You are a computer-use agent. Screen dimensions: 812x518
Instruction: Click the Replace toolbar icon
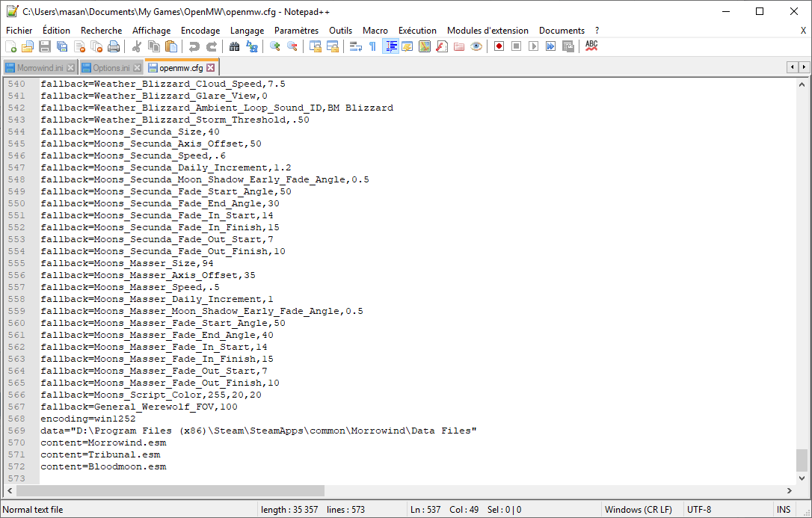click(x=252, y=46)
